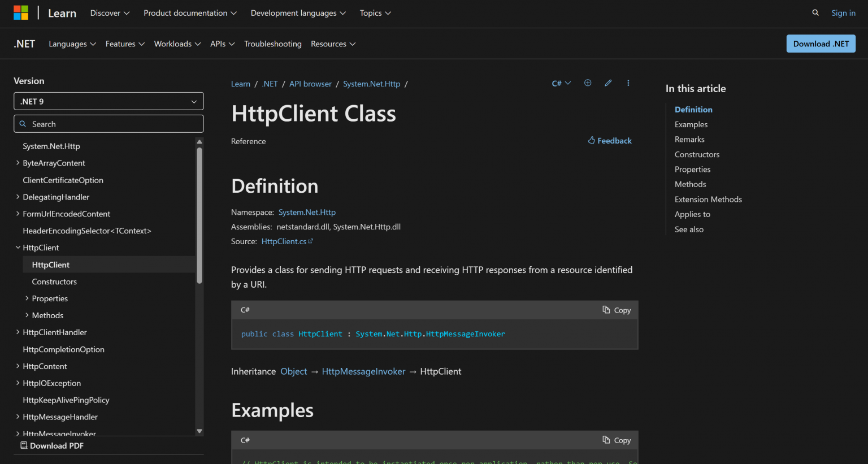
Task: Open the Troubleshooting nav item
Action: click(x=272, y=44)
